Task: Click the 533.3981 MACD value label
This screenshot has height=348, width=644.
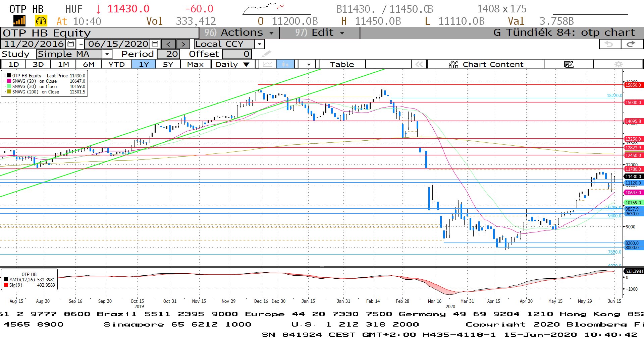Action: 634,271
